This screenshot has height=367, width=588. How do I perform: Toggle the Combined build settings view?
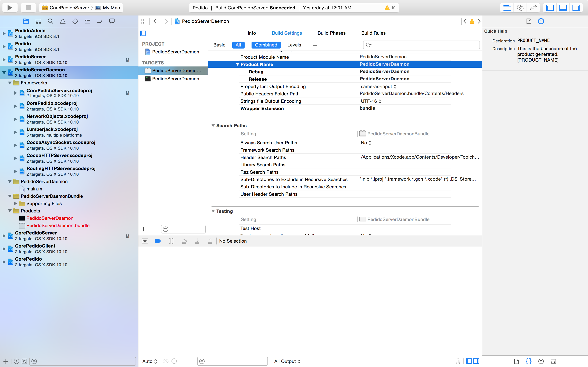click(265, 45)
